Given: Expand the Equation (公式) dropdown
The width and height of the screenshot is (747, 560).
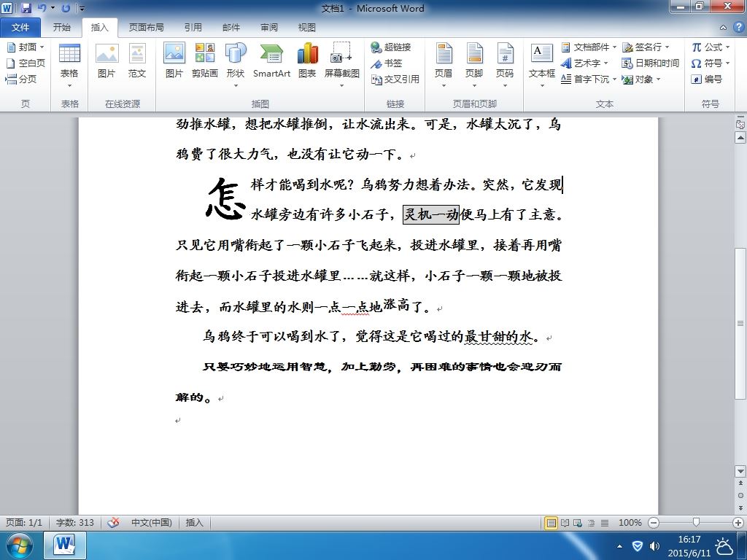Looking at the screenshot, I should tap(727, 47).
